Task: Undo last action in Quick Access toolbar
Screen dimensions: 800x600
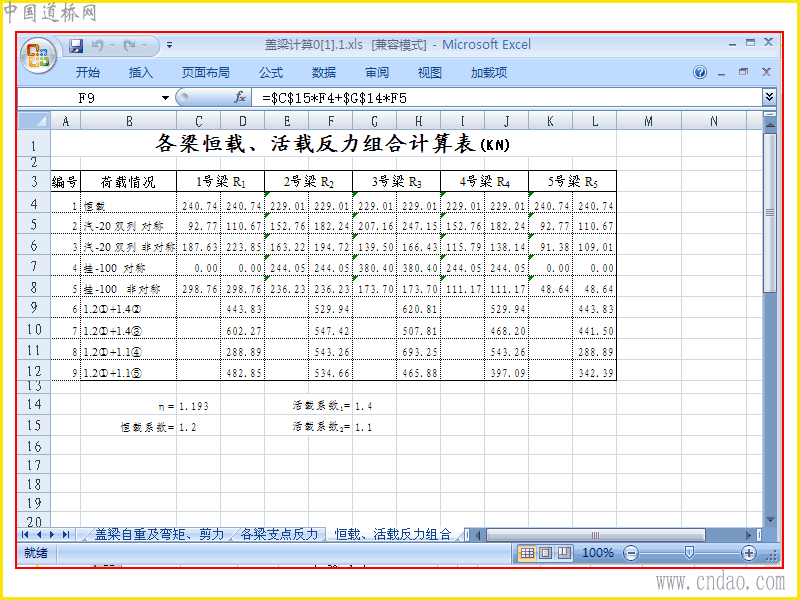Action: click(97, 46)
